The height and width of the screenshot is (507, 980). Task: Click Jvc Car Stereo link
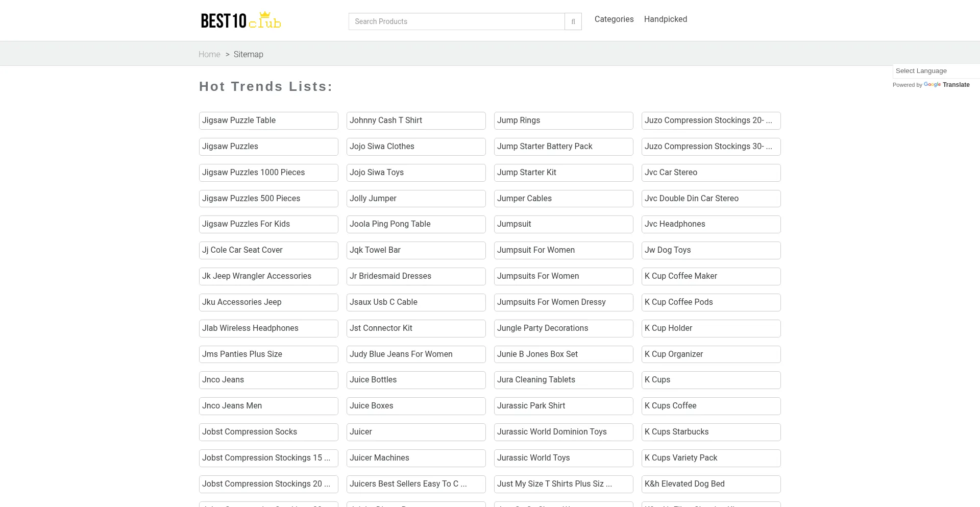pos(710,173)
